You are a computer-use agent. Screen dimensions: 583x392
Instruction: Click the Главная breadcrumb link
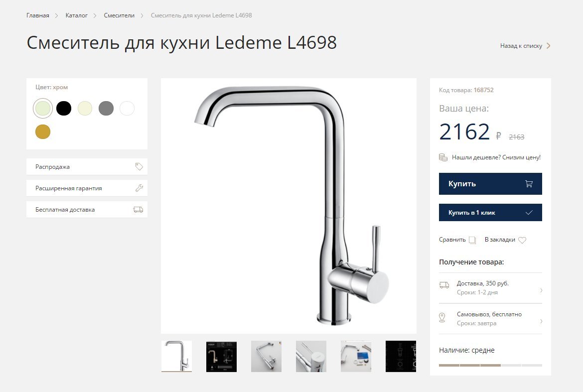[x=37, y=15]
